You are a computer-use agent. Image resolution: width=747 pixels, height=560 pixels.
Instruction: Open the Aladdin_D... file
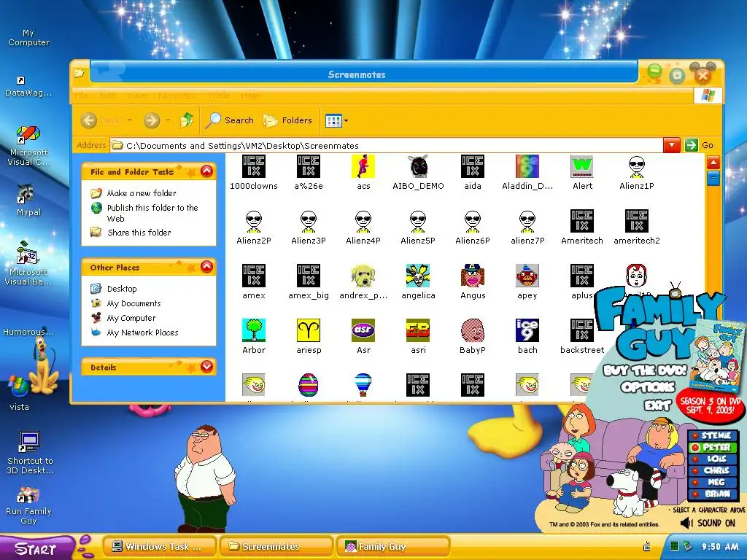(527, 172)
